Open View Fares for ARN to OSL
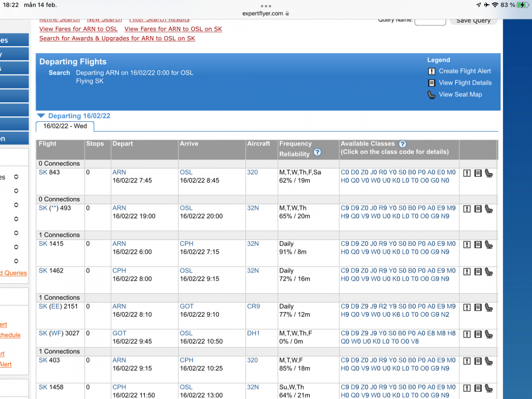Image resolution: width=532 pixels, height=399 pixels. 78,29
